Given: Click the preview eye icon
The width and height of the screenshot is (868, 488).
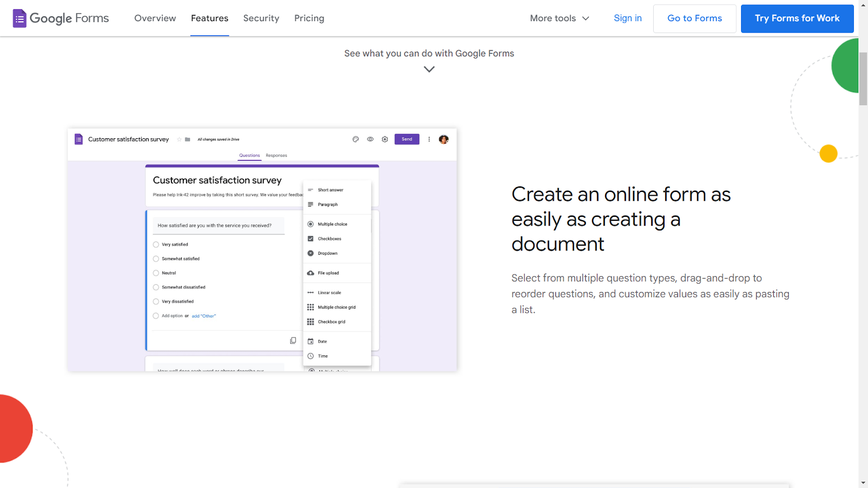Looking at the screenshot, I should pyautogui.click(x=371, y=139).
